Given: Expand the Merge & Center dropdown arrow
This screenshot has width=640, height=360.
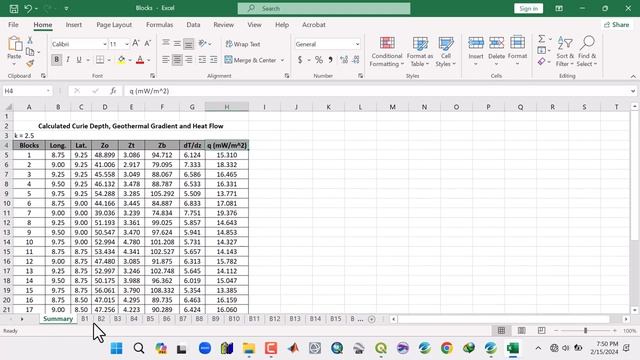Looking at the screenshot, I should tap(282, 60).
